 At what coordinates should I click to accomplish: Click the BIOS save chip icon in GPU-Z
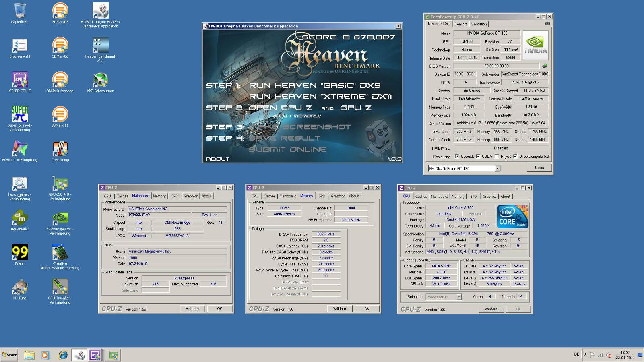point(545,66)
